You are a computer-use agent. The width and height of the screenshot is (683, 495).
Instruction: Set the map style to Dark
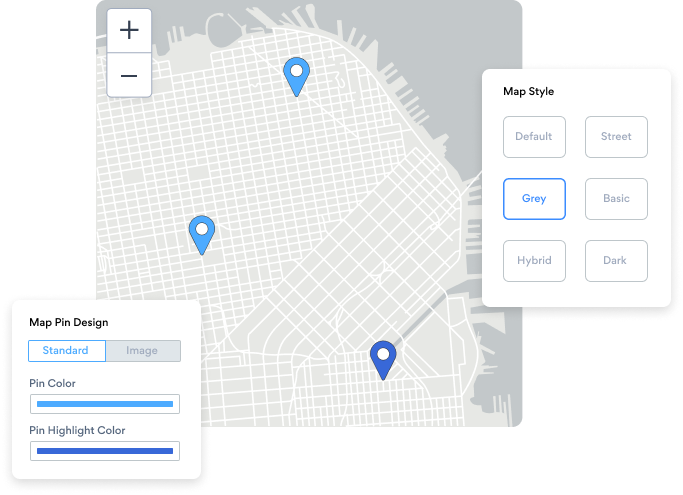pos(616,261)
